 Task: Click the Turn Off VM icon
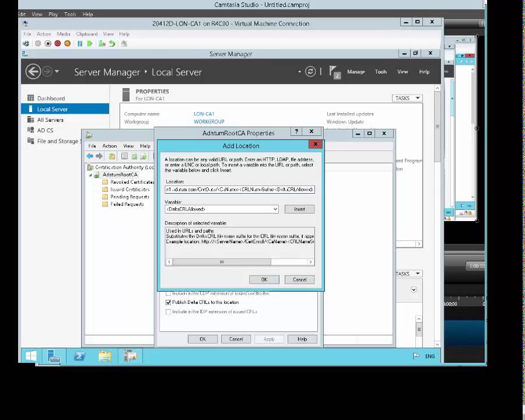coord(48,44)
